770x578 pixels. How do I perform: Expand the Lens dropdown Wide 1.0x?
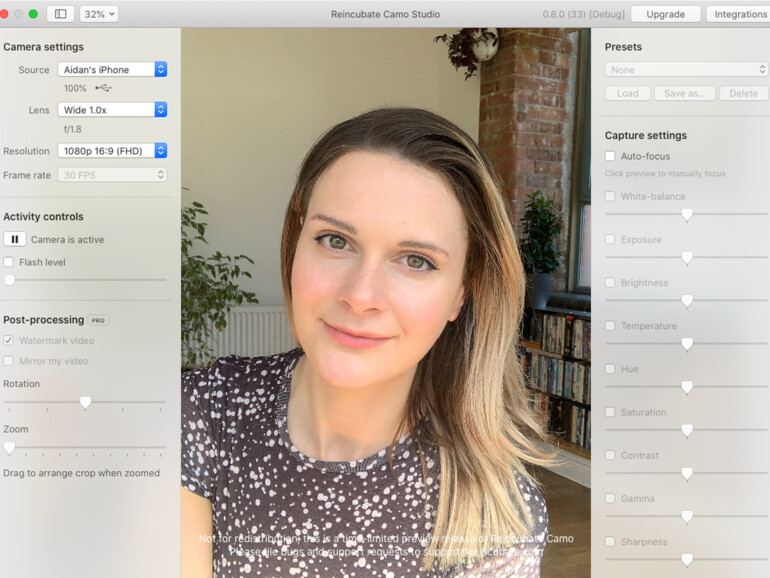(112, 110)
